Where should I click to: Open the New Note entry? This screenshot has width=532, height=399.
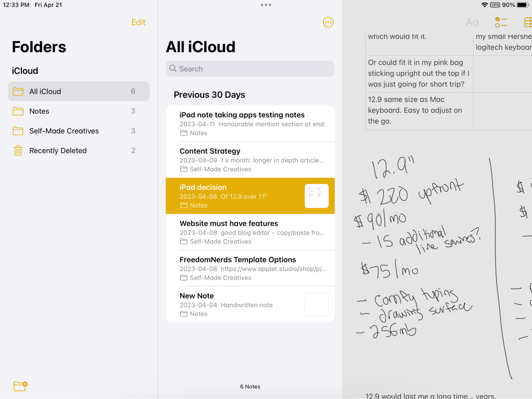(x=250, y=304)
